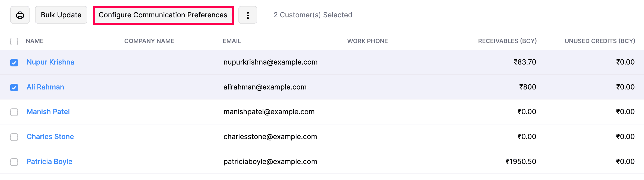Open Nupur Krishna's customer record
Viewport: 644px width, 180px height.
[x=50, y=62]
